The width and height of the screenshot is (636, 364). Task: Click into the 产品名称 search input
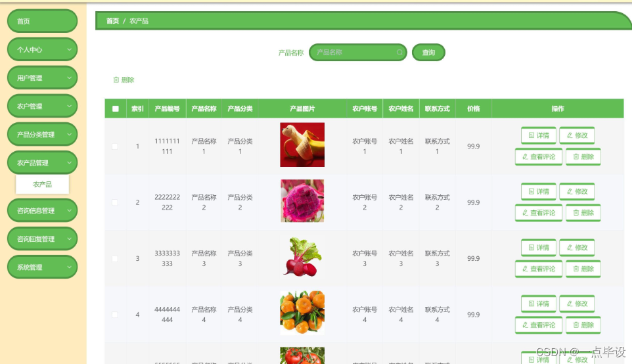pyautogui.click(x=357, y=53)
